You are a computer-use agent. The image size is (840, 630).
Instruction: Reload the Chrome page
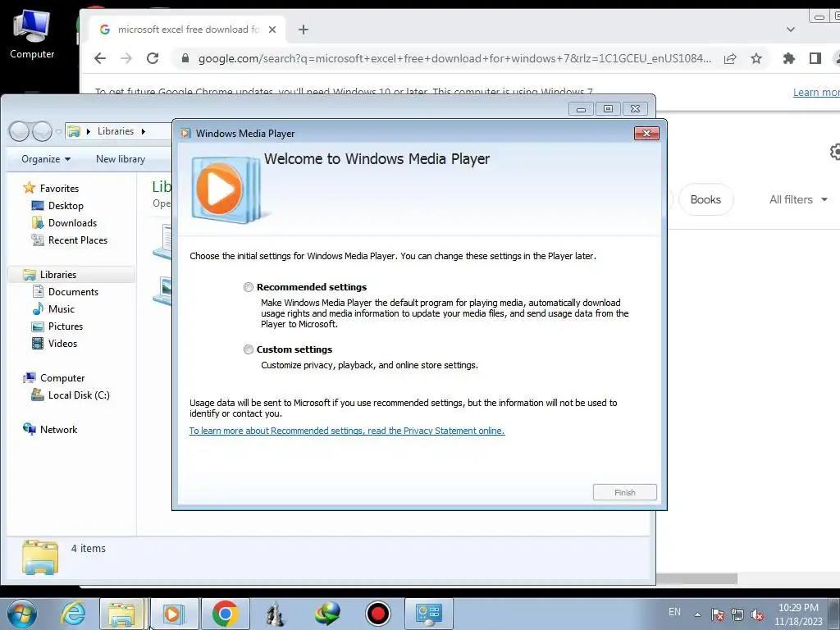[x=153, y=58]
